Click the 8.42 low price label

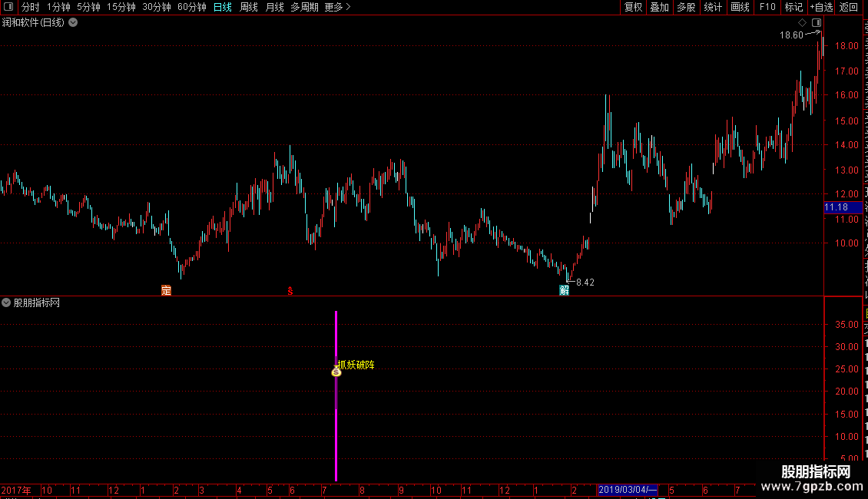pos(585,283)
